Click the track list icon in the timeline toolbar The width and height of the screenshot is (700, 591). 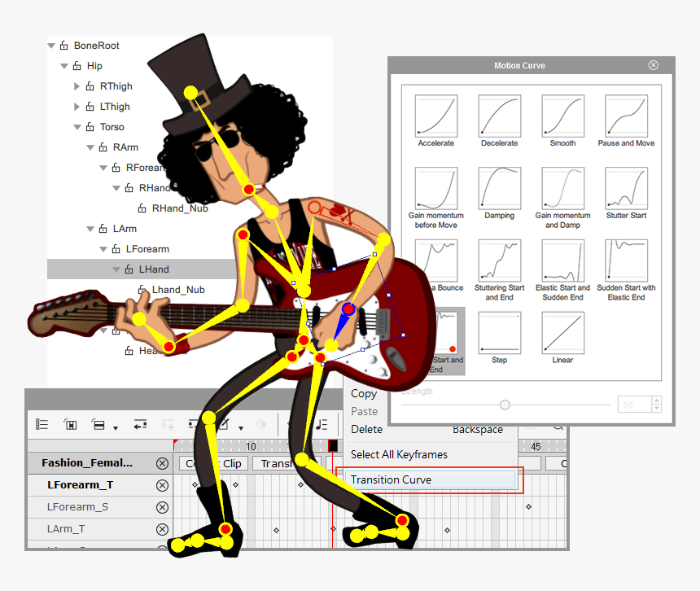(x=42, y=424)
